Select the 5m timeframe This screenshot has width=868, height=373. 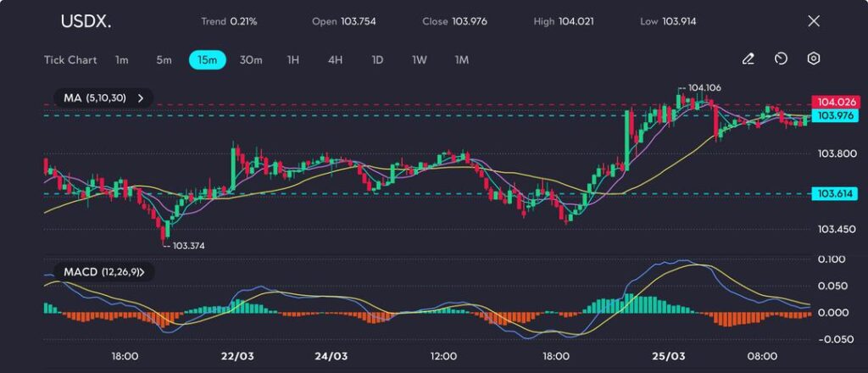(x=164, y=60)
